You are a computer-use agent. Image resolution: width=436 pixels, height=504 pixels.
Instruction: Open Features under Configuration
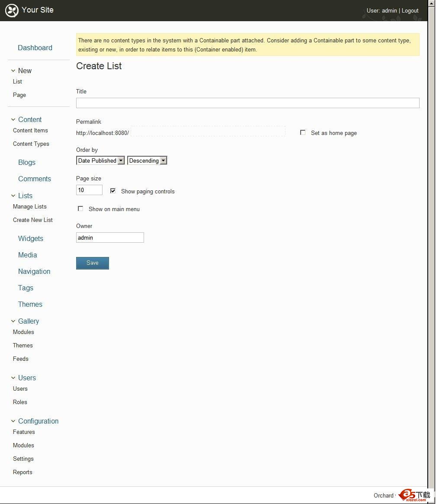(x=24, y=432)
